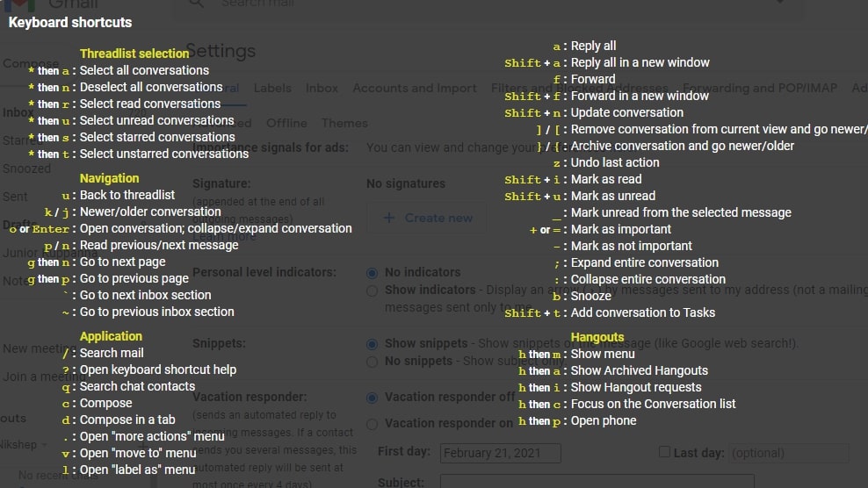868x488 pixels.
Task: Click 'Mark as unread' shortcut text
Action: (x=613, y=196)
